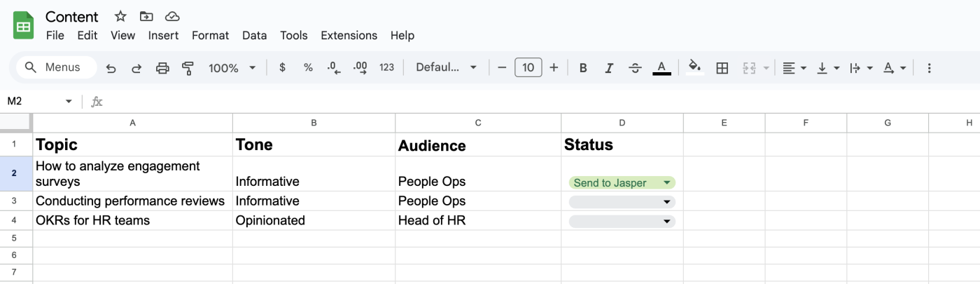The height and width of the screenshot is (284, 980).
Task: Toggle bold formatting
Action: (x=582, y=68)
